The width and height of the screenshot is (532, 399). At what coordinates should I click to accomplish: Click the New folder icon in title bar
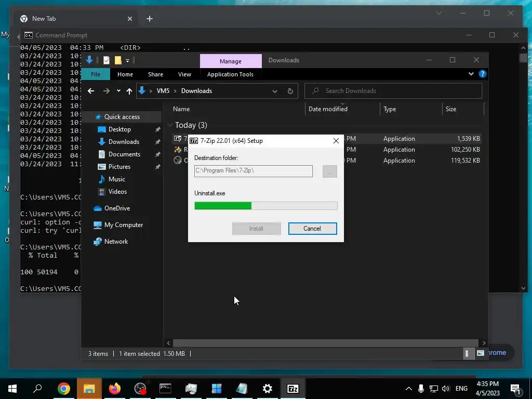pos(118,60)
